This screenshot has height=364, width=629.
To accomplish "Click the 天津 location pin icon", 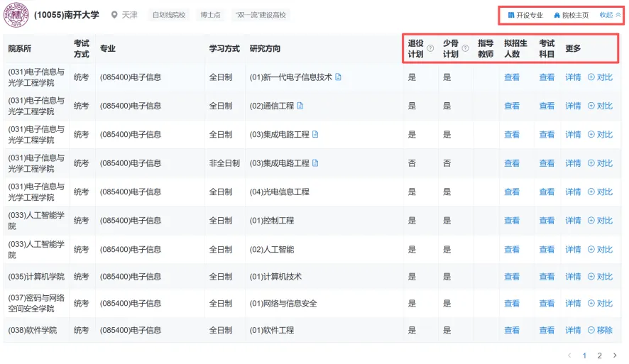I will pyautogui.click(x=114, y=15).
